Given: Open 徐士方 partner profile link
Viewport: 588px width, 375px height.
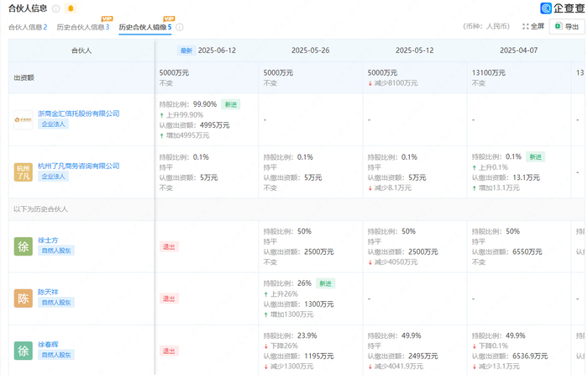Looking at the screenshot, I should tap(49, 240).
